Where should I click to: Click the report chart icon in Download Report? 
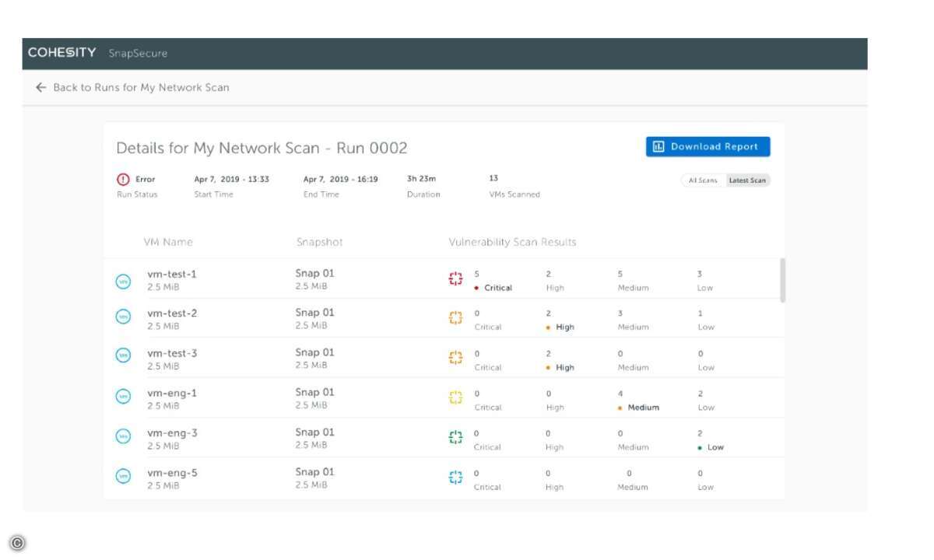658,146
